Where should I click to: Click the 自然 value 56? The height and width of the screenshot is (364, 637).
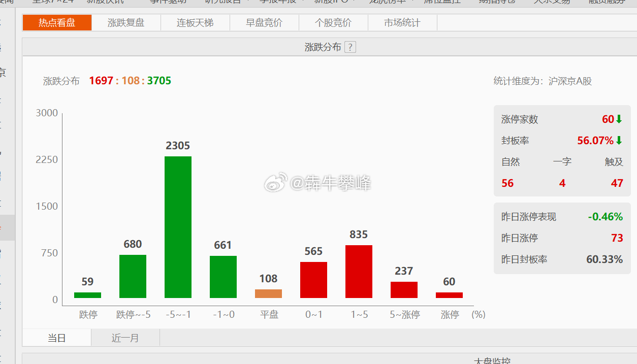[507, 183]
